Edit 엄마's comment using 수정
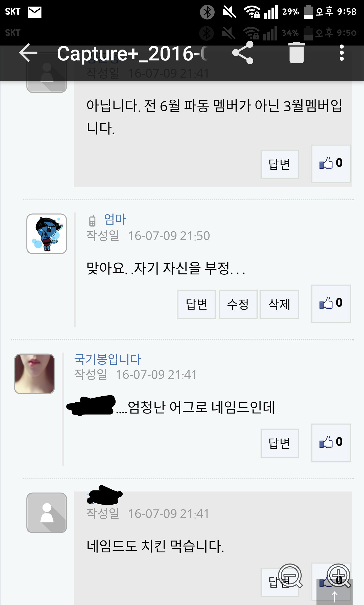 pyautogui.click(x=238, y=304)
